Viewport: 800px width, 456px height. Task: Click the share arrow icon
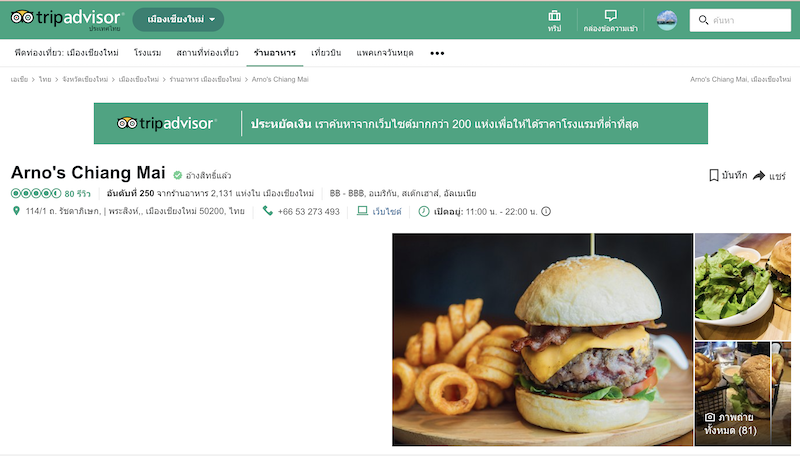(759, 175)
